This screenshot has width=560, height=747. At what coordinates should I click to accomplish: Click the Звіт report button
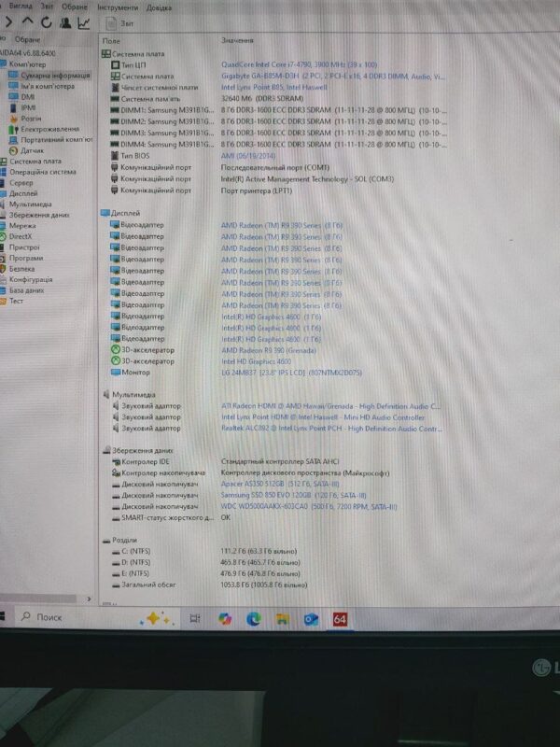tap(119, 22)
